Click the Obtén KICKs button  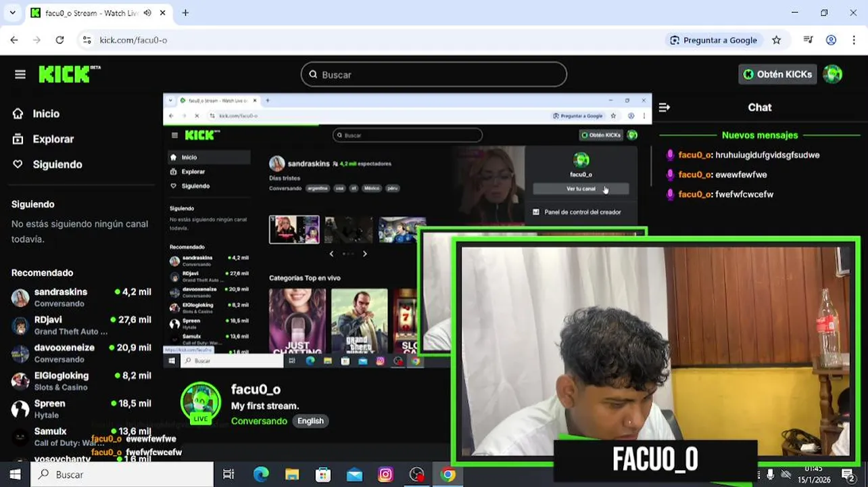tap(777, 74)
